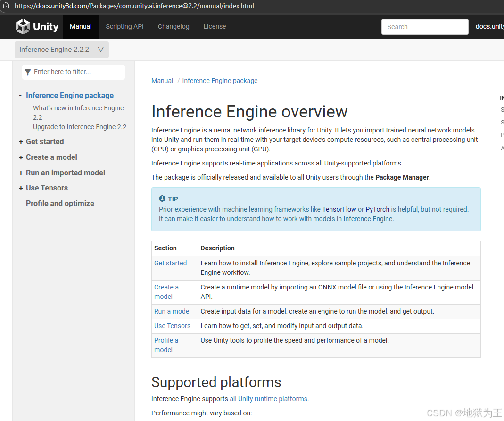Click the bold Package Manager text
Image resolution: width=504 pixels, height=421 pixels.
(x=402, y=177)
